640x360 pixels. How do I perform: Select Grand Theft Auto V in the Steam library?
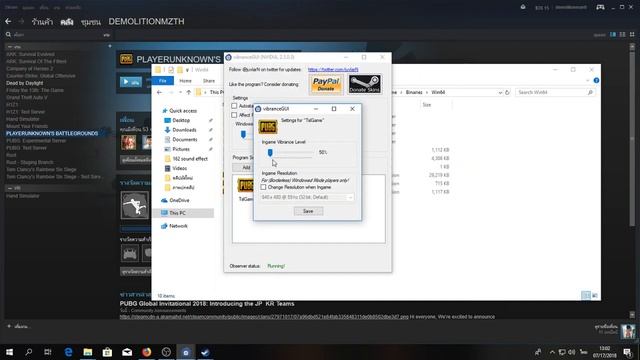tap(27, 98)
